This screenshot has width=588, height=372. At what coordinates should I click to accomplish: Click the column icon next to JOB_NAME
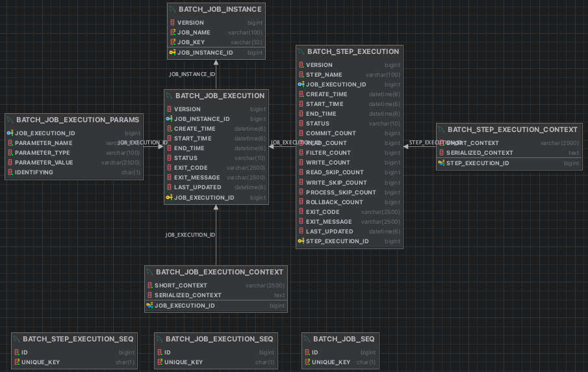[x=172, y=33]
